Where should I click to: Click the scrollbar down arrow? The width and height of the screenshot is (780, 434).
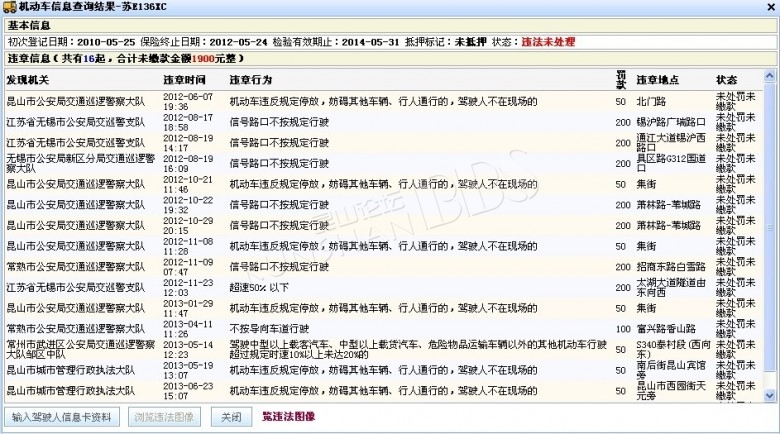pyautogui.click(x=771, y=397)
